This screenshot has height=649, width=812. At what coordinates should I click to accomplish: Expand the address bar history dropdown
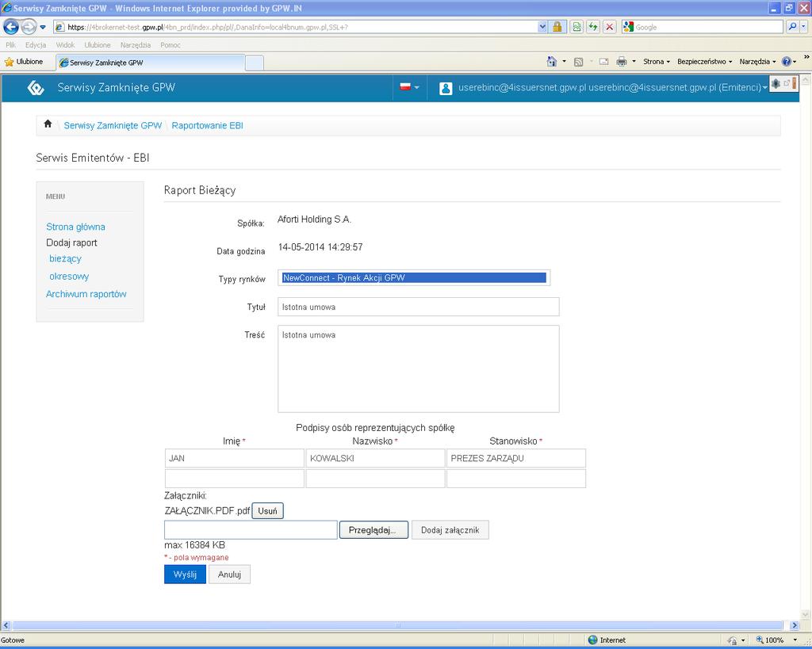tap(542, 27)
